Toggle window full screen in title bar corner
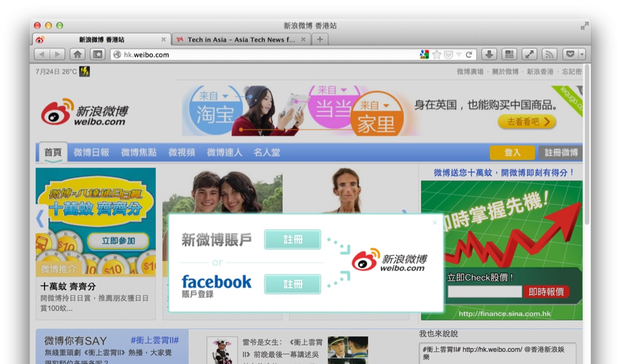 [x=584, y=26]
